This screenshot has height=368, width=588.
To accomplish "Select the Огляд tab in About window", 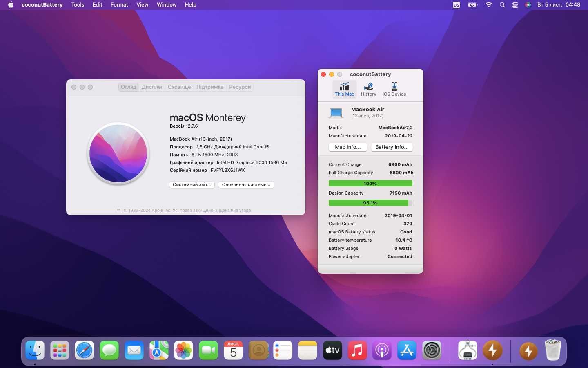I will [x=129, y=87].
